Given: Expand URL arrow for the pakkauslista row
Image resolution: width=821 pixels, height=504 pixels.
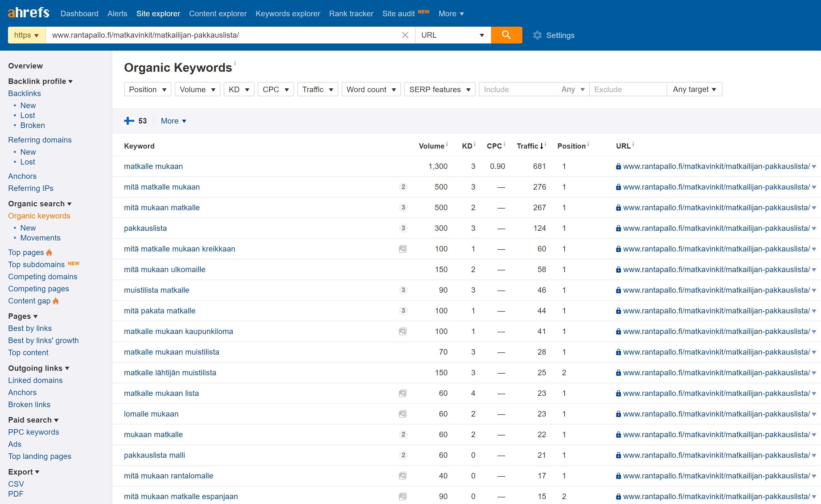Looking at the screenshot, I should pos(814,229).
